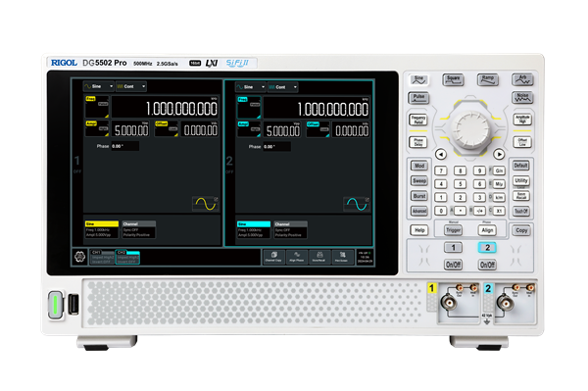The height and width of the screenshot is (391, 588).
Task: Open channel 1 Cont mode dropdown
Action: tap(131, 86)
